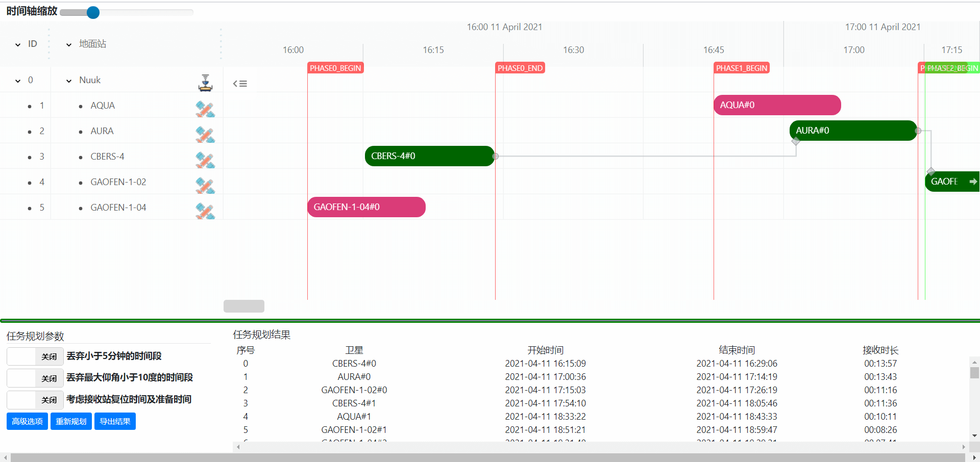Click the 接收时长 column header
The image size is (980, 462).
pyautogui.click(x=880, y=350)
